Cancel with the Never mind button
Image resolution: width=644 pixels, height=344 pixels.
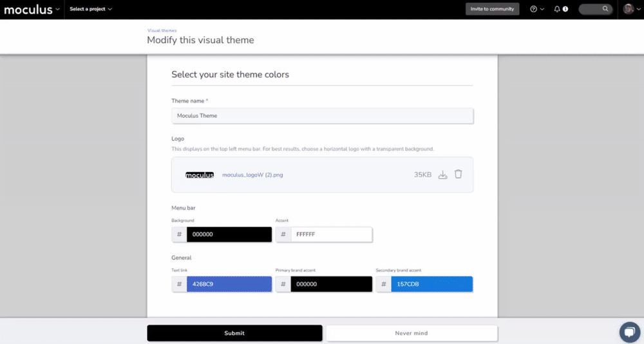(x=412, y=333)
